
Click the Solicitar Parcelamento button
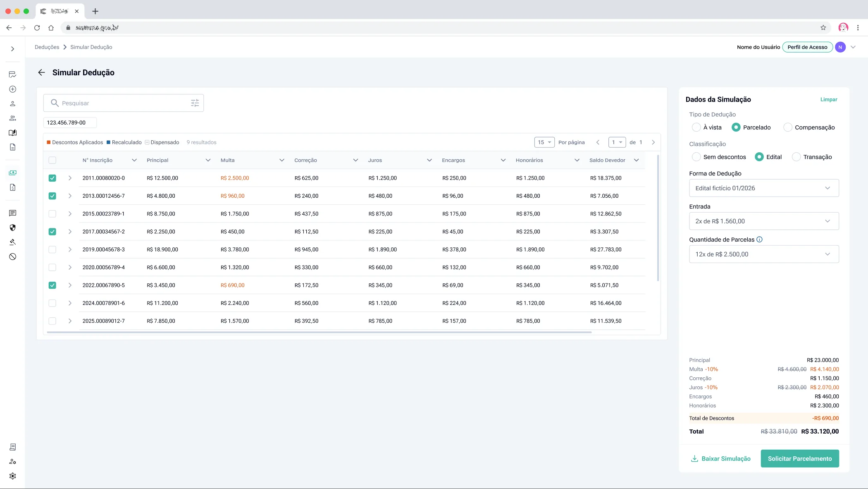pos(800,458)
